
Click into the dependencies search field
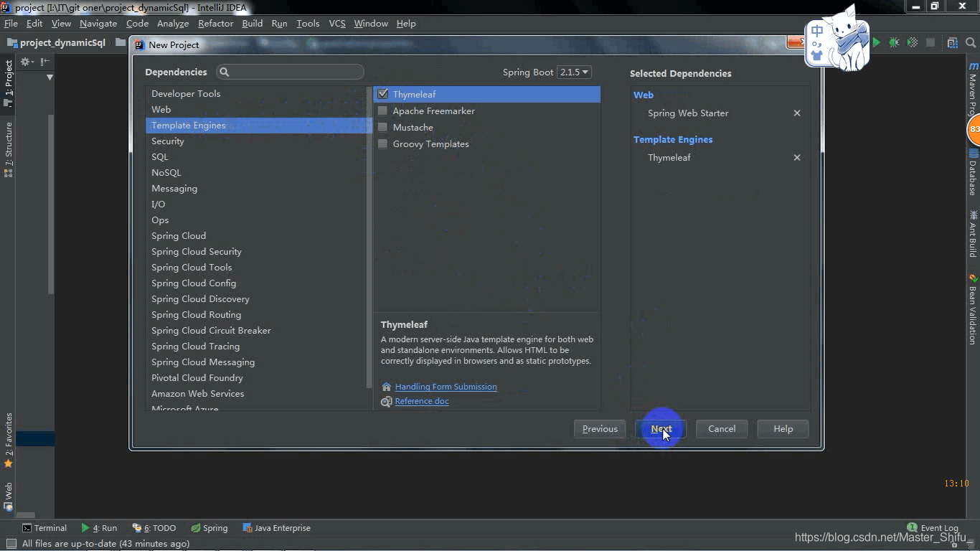(290, 72)
